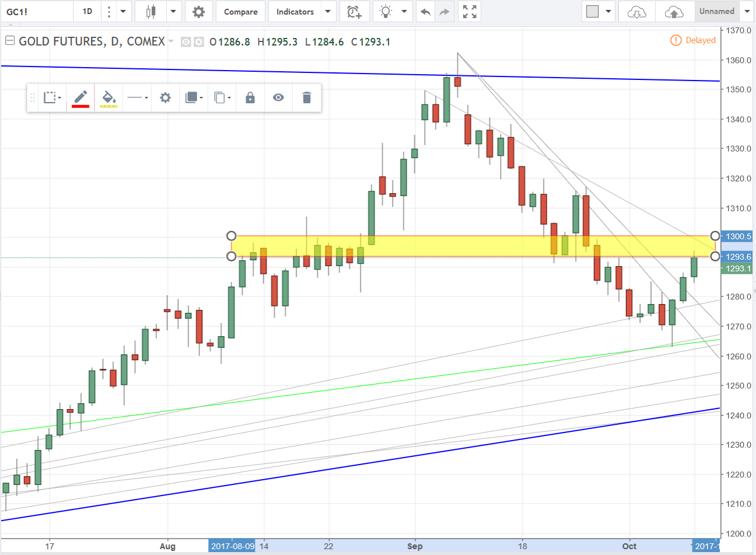The image size is (756, 555).
Task: Click the 1200.0 price axis label
Action: [x=738, y=533]
